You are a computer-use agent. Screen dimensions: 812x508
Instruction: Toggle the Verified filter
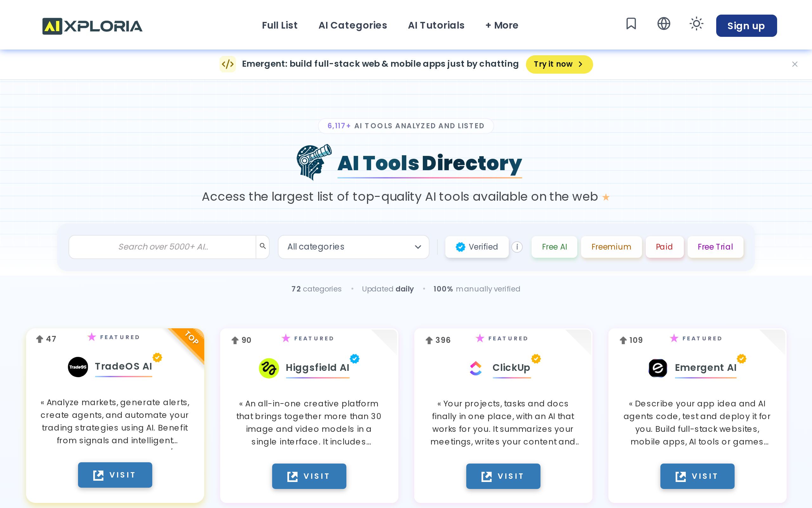point(477,247)
